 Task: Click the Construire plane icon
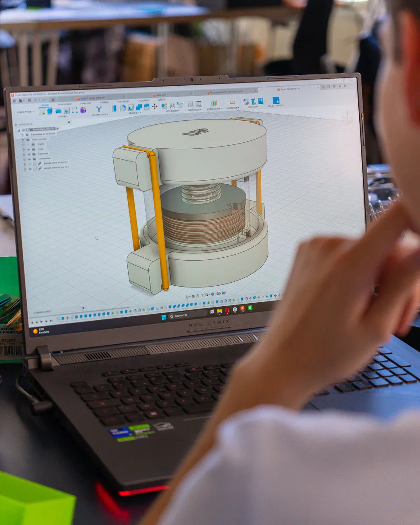[x=214, y=104]
